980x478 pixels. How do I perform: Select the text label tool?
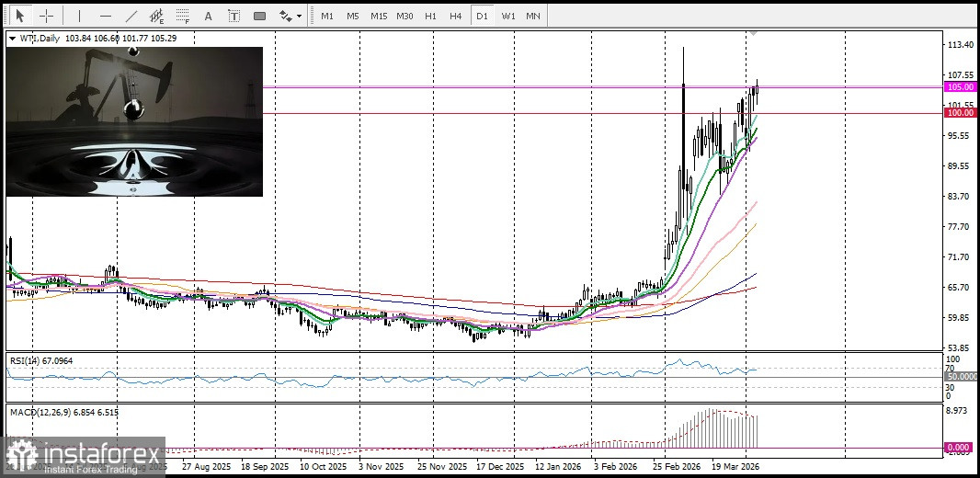pyautogui.click(x=234, y=16)
